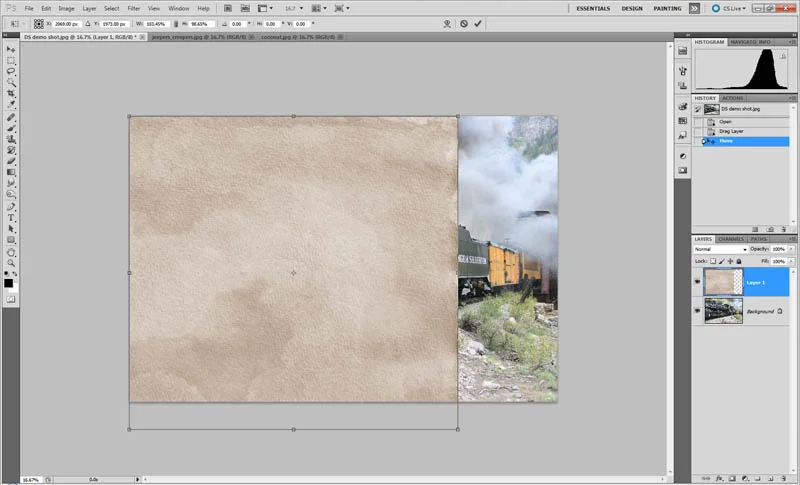Click the rotation angle input field

point(238,24)
